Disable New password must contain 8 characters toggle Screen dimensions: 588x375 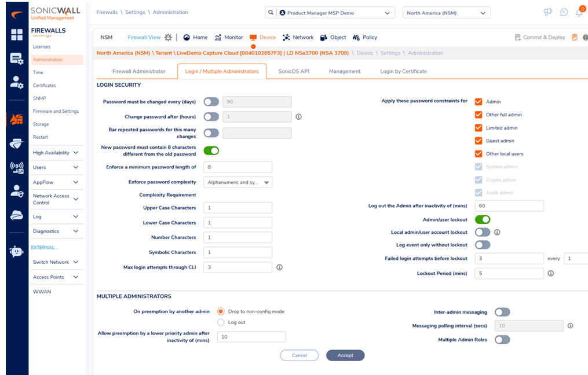tap(211, 150)
